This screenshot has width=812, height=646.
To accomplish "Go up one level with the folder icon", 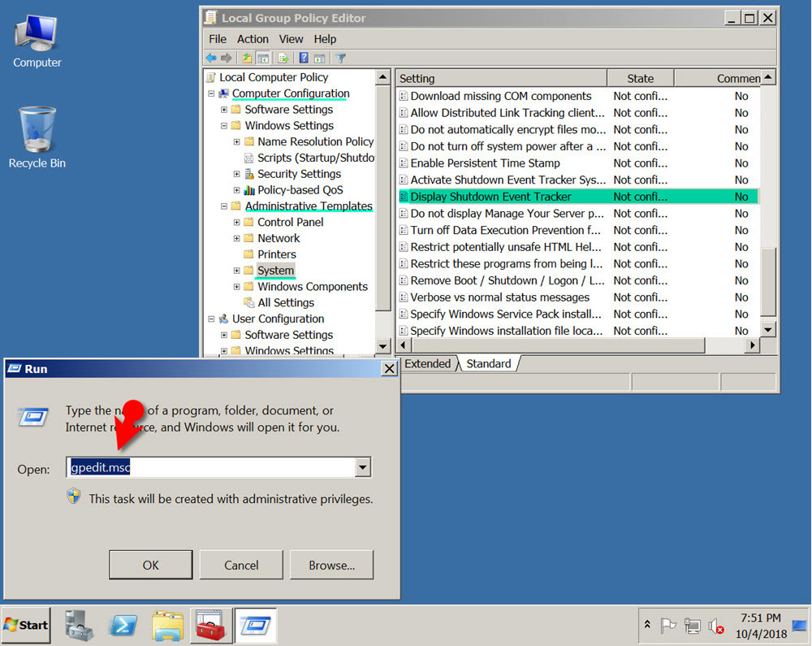I will [248, 58].
